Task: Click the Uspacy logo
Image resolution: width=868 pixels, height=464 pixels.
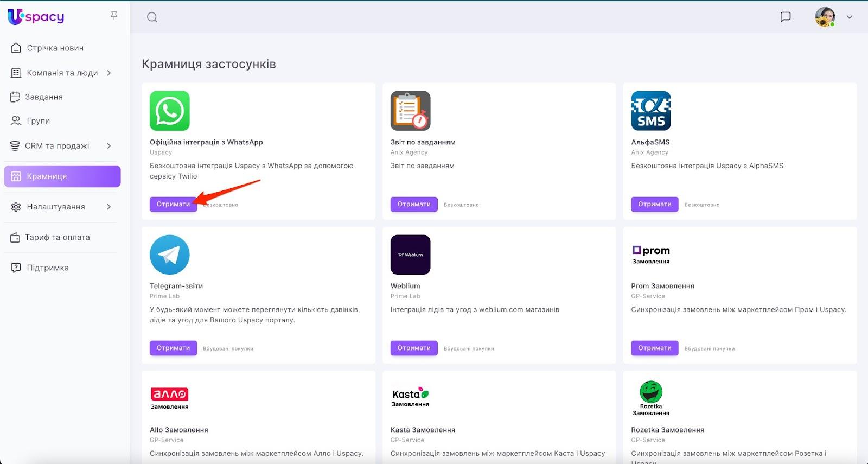Action: 36,17
